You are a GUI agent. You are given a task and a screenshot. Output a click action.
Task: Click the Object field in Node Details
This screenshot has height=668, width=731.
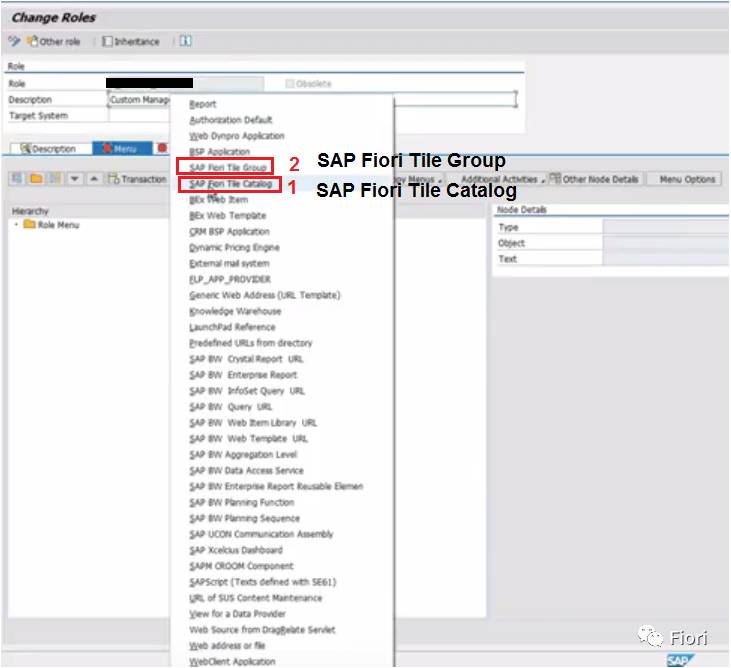tap(666, 243)
